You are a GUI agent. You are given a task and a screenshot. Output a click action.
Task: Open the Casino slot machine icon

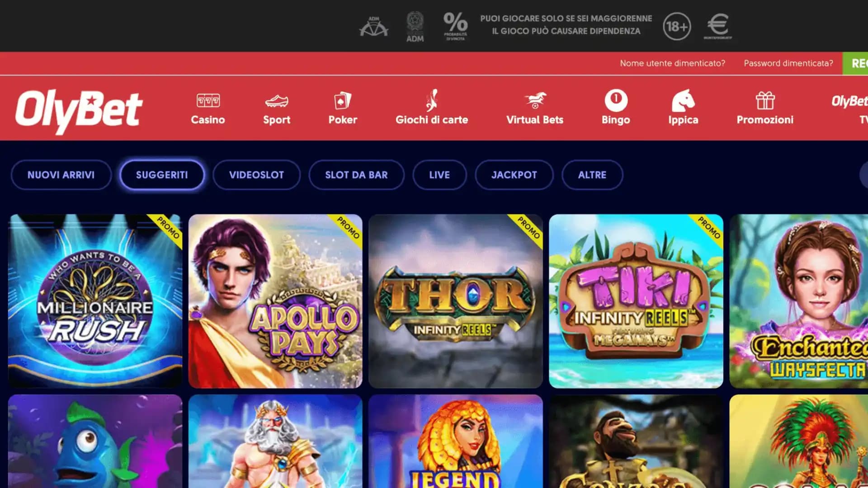click(x=208, y=100)
